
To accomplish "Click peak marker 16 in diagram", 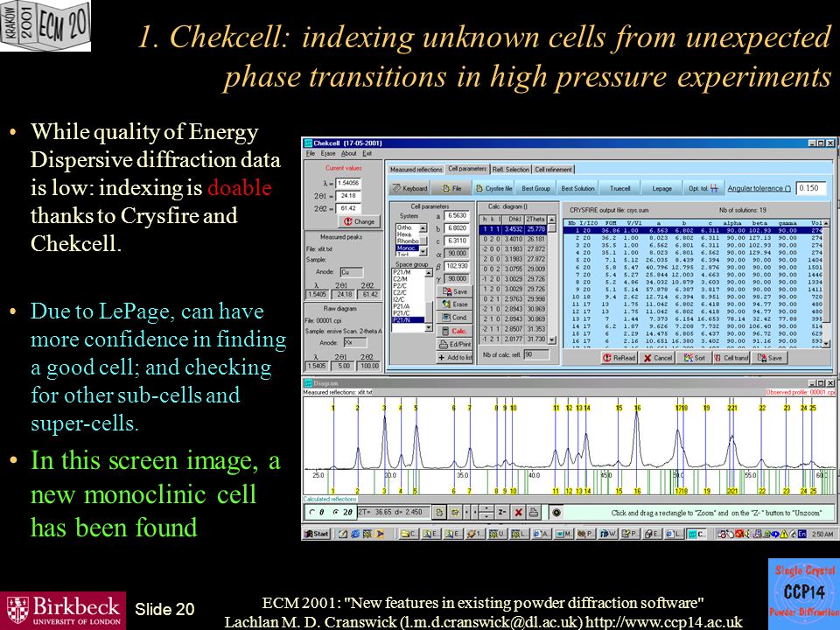I will [637, 408].
